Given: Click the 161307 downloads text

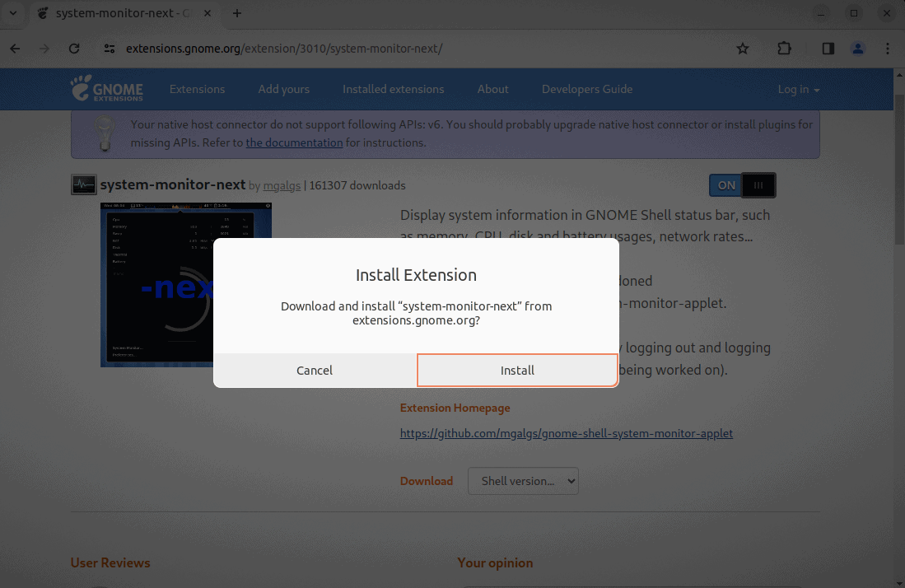Looking at the screenshot, I should coord(357,186).
